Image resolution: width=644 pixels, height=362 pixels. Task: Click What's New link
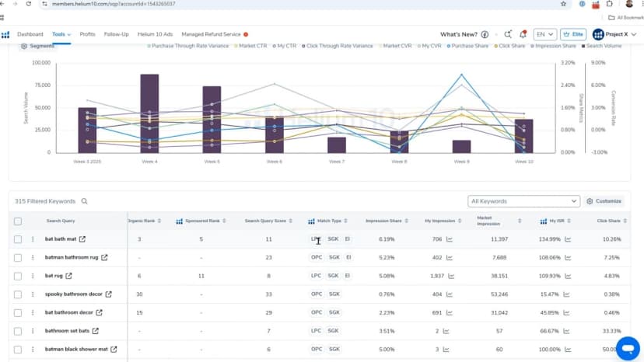pyautogui.click(x=459, y=34)
